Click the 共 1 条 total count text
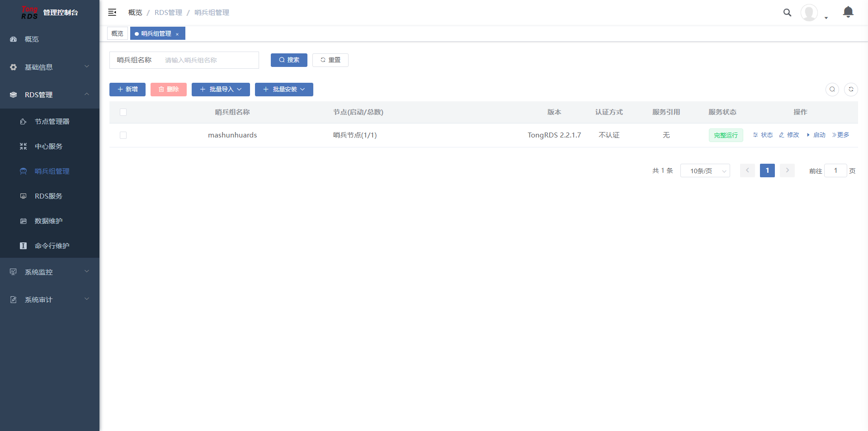The height and width of the screenshot is (431, 868). pos(663,171)
